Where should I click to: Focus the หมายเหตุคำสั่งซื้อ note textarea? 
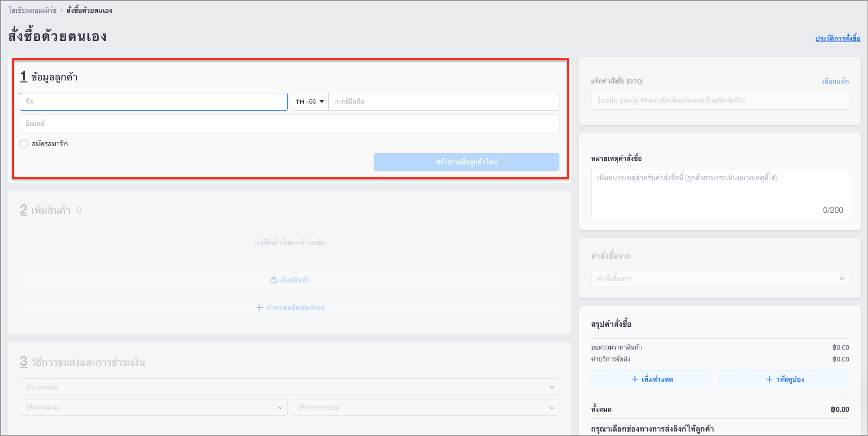point(720,194)
